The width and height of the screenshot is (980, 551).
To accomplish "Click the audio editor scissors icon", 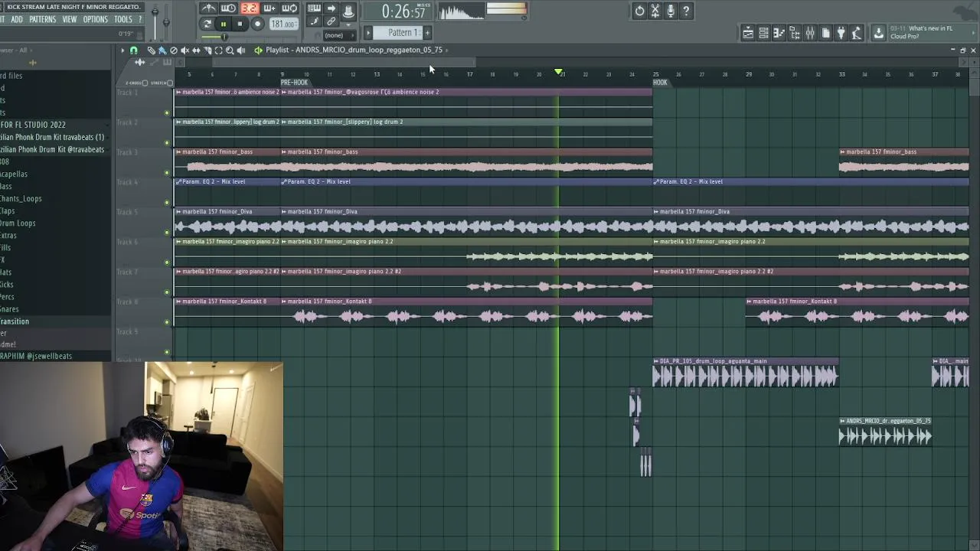I will [655, 11].
